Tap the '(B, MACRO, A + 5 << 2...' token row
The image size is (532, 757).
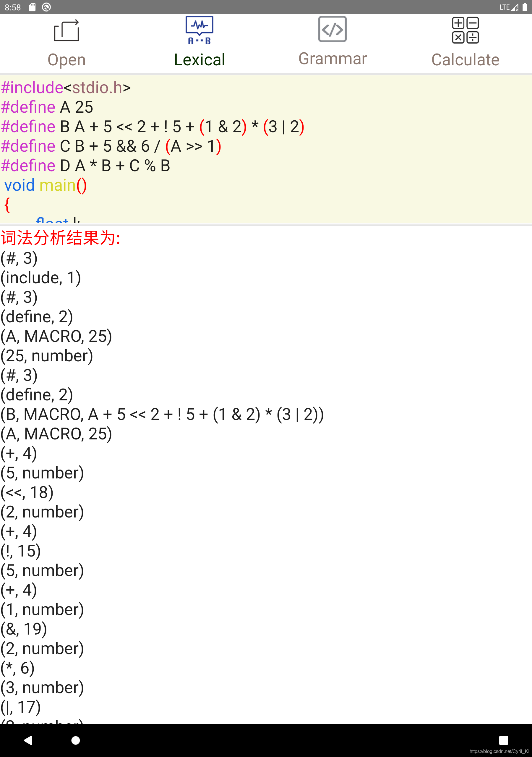click(x=162, y=414)
